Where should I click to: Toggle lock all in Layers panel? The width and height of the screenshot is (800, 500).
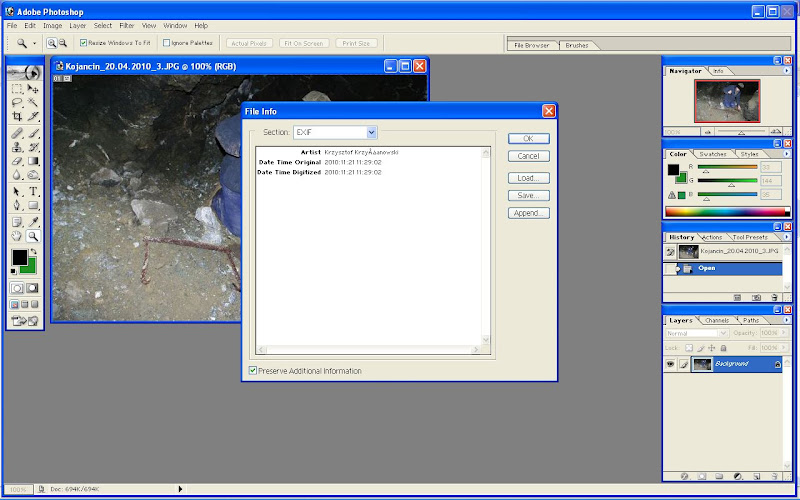click(x=723, y=348)
